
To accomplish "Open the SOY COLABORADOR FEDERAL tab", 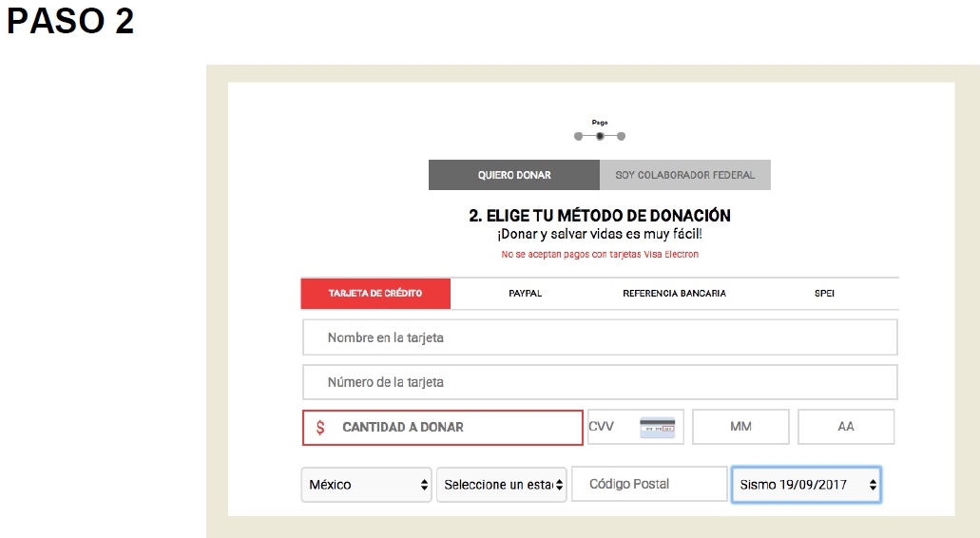I will (x=684, y=175).
